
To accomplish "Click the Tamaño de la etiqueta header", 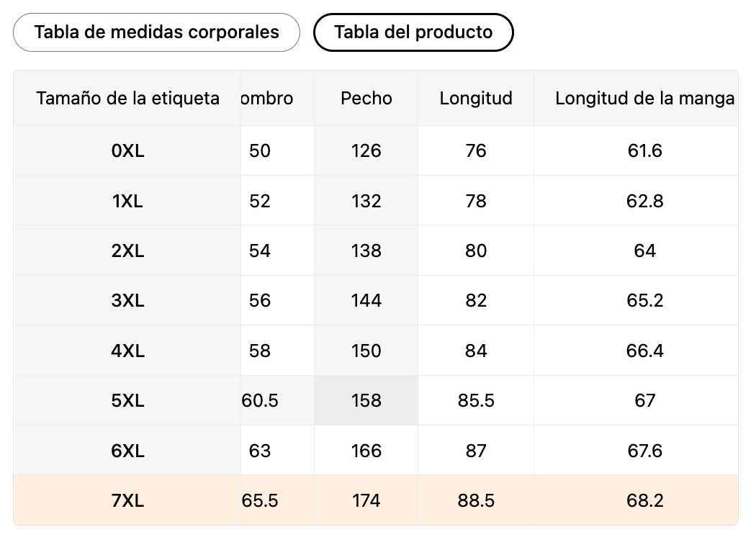I will (127, 98).
